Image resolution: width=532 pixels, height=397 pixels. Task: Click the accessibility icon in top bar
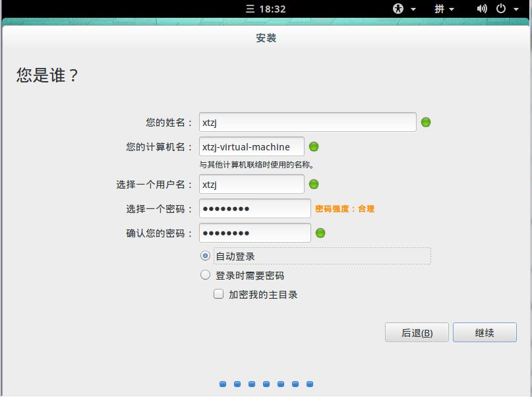click(398, 9)
